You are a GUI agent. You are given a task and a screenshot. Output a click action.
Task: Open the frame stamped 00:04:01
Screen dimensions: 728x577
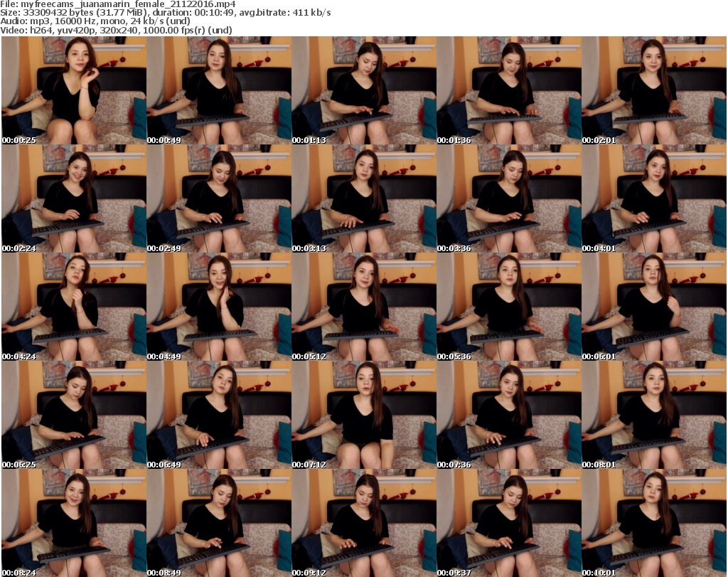tap(654, 198)
